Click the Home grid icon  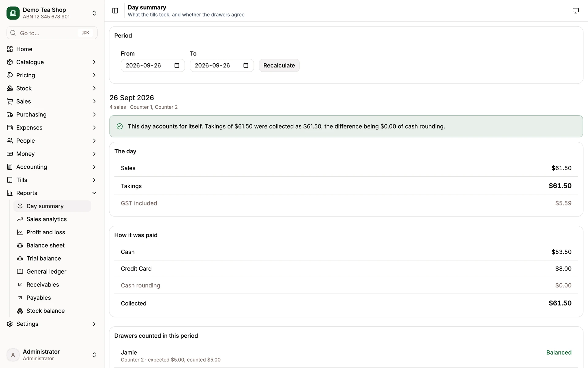coord(10,49)
